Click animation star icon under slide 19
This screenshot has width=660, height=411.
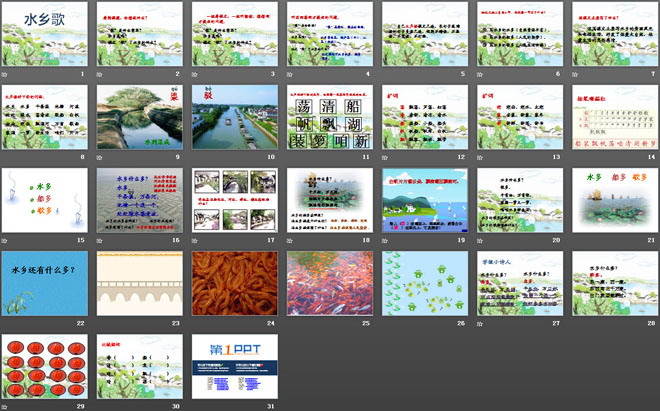[385, 241]
